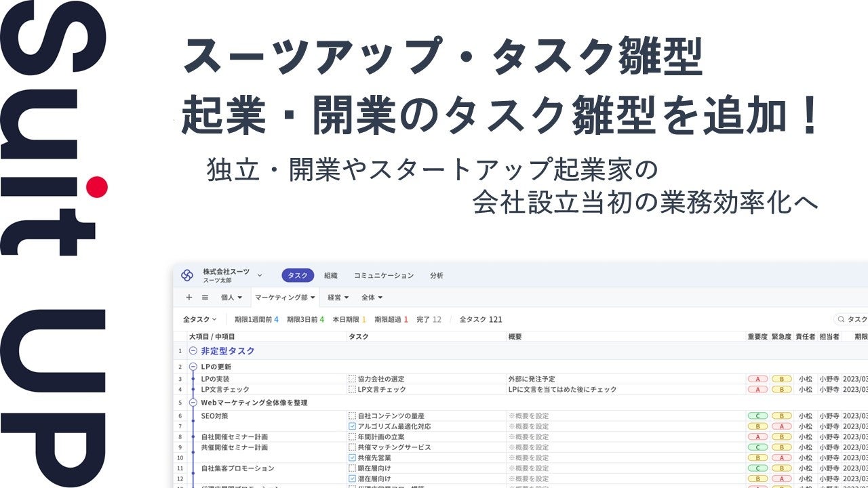Screen dimensions: 868x488
Task: Collapse the Webマーケティング全体像を整理 section
Action: 193,403
